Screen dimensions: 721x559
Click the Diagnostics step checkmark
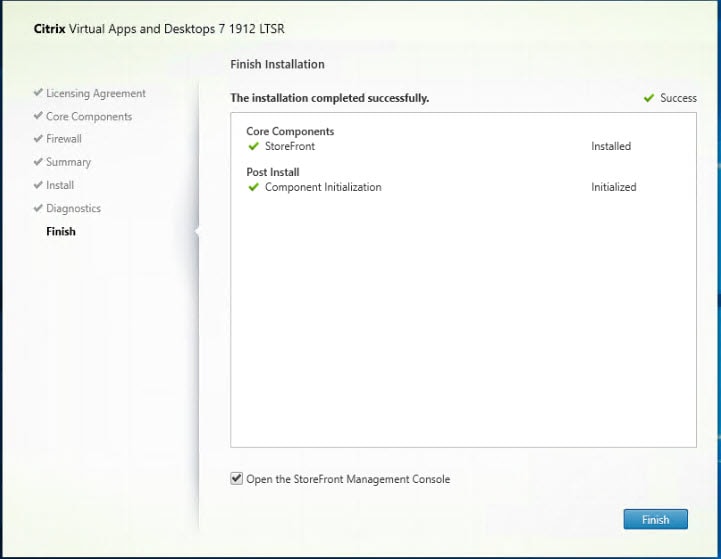pyautogui.click(x=37, y=208)
